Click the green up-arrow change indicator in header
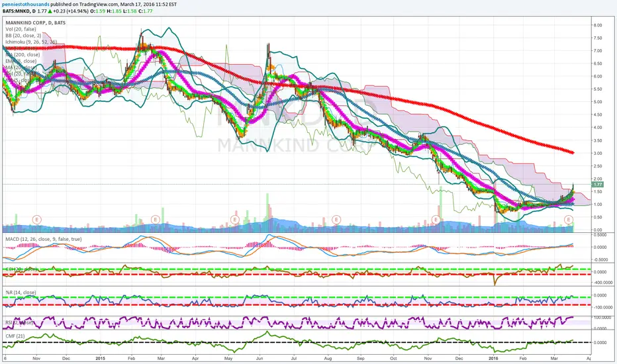 [50, 11]
